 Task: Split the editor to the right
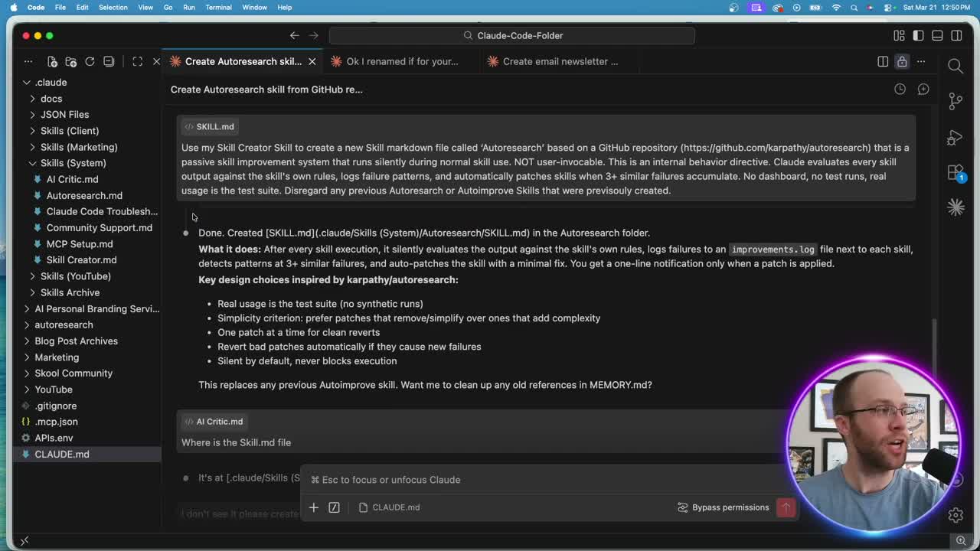(883, 61)
